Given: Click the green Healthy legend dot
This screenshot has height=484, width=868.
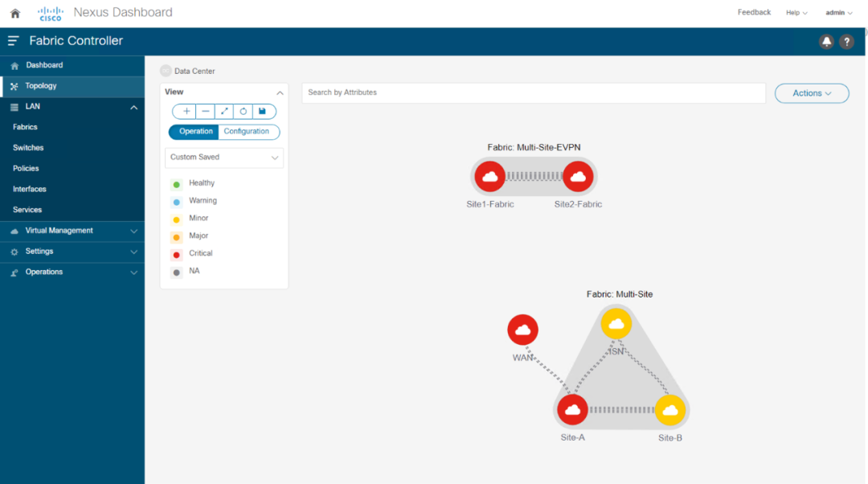Looking at the screenshot, I should point(177,184).
